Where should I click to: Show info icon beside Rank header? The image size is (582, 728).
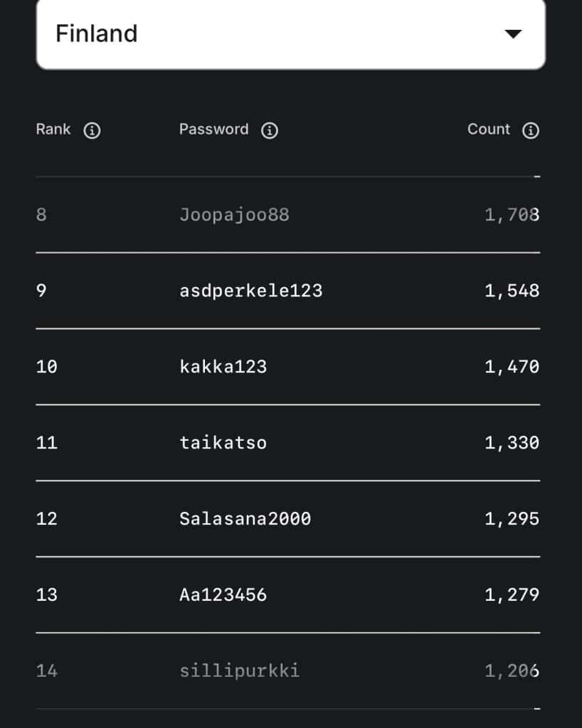(x=92, y=131)
